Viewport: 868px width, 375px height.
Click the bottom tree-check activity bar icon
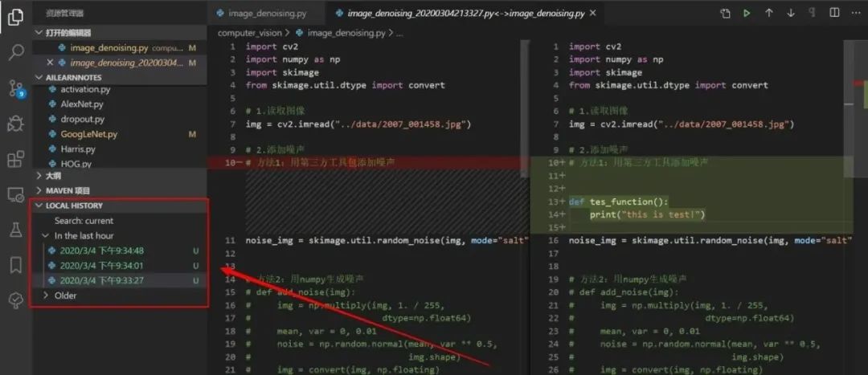point(16,300)
